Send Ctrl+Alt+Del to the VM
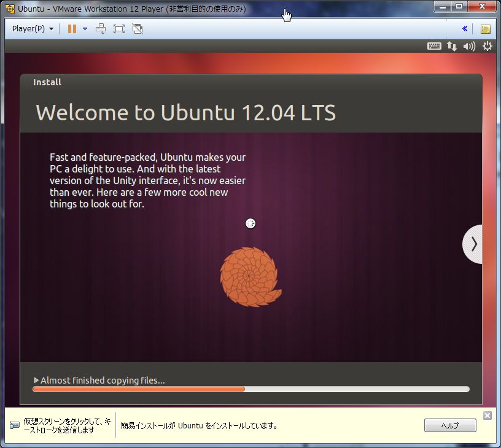This screenshot has height=448, width=501. [x=101, y=29]
